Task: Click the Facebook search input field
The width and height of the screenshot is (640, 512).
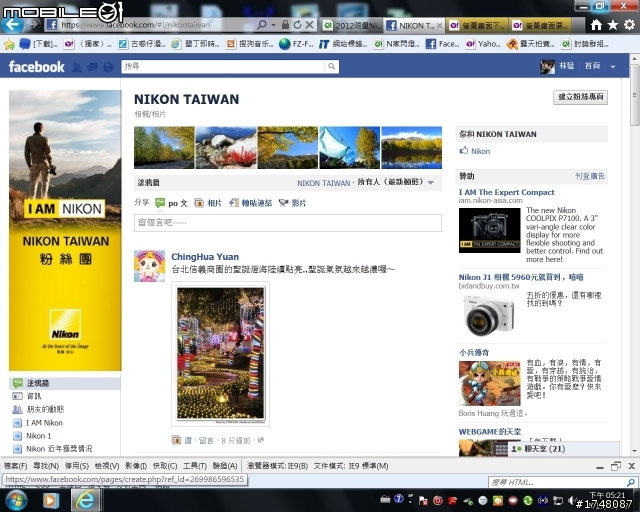Action: [x=224, y=66]
